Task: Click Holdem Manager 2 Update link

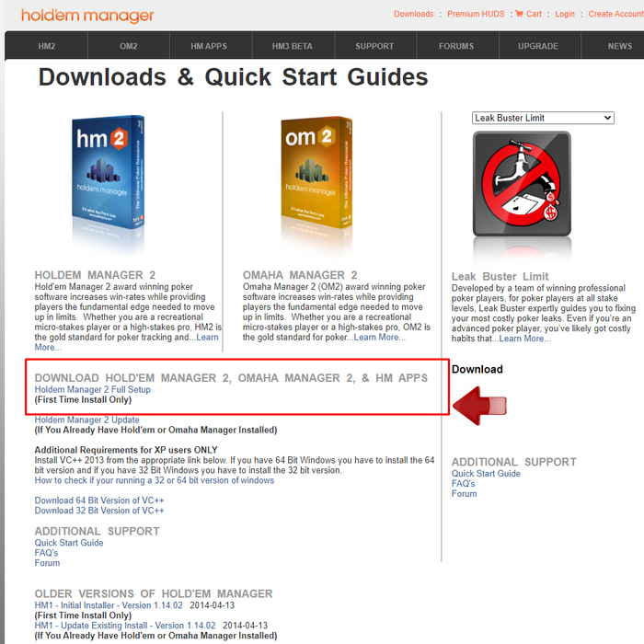Action: pyautogui.click(x=86, y=420)
